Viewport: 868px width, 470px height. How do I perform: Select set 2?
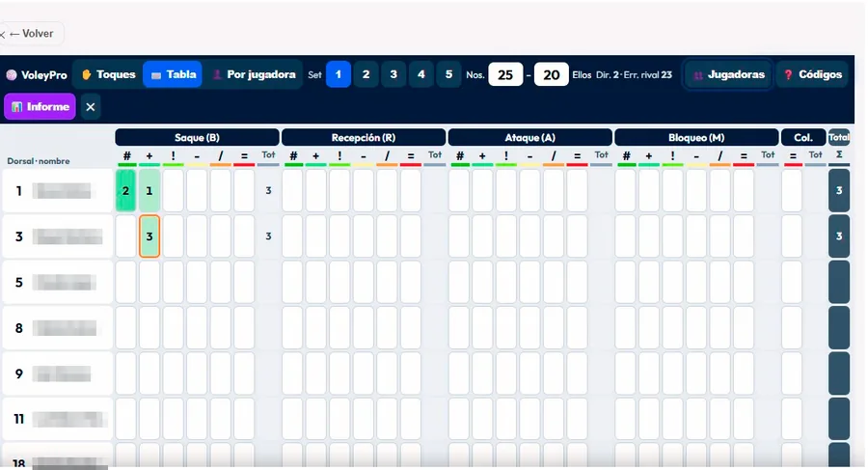366,74
